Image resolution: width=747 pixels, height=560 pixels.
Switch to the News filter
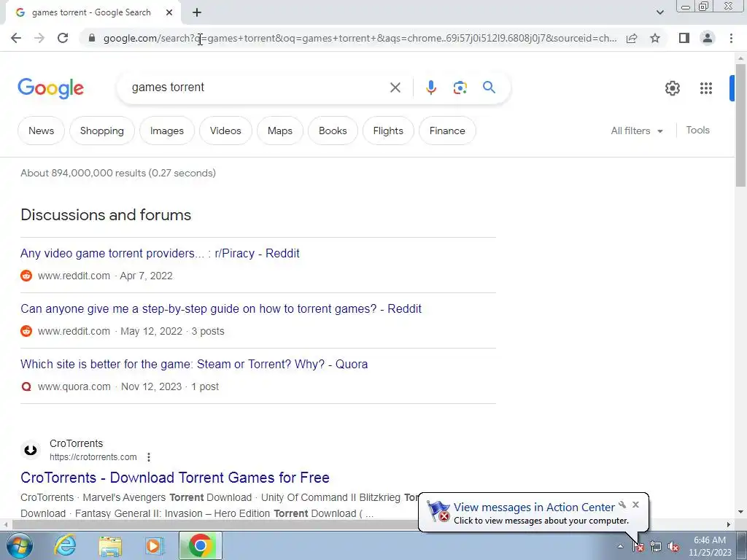point(41,131)
